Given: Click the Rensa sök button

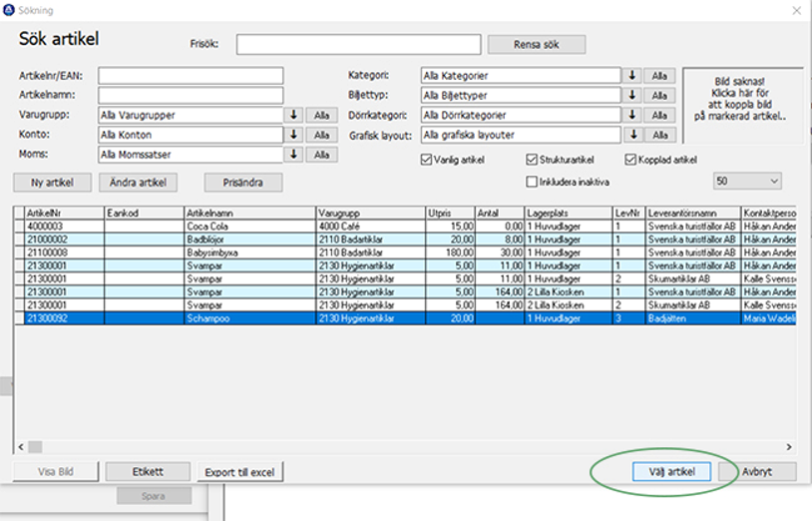Looking at the screenshot, I should pos(537,45).
